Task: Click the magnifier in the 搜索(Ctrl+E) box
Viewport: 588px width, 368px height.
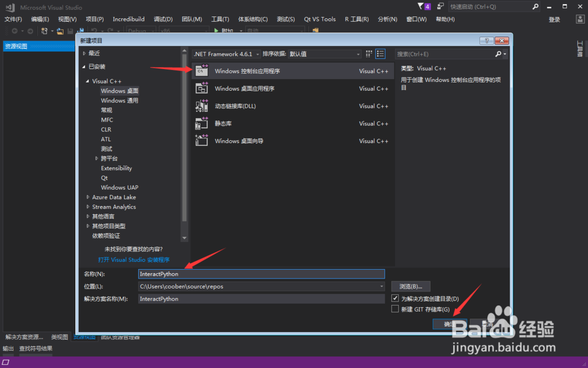Action: pyautogui.click(x=498, y=54)
